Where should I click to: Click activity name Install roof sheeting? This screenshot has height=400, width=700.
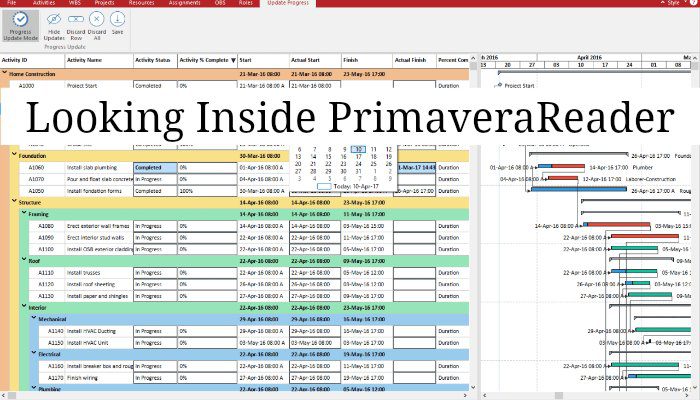click(91, 284)
